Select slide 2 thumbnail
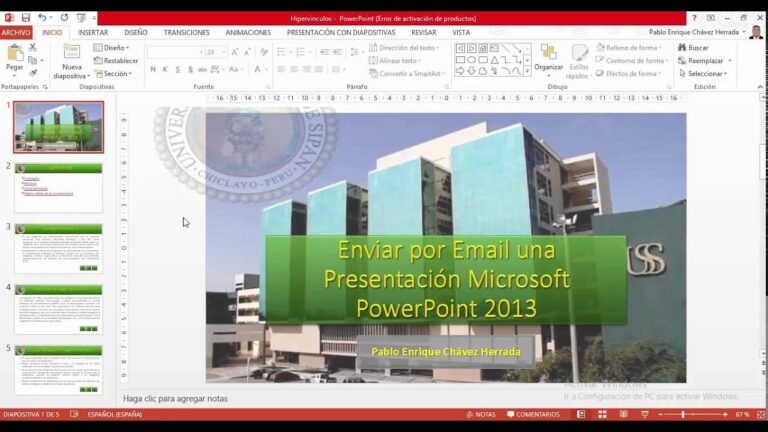 (x=58, y=188)
